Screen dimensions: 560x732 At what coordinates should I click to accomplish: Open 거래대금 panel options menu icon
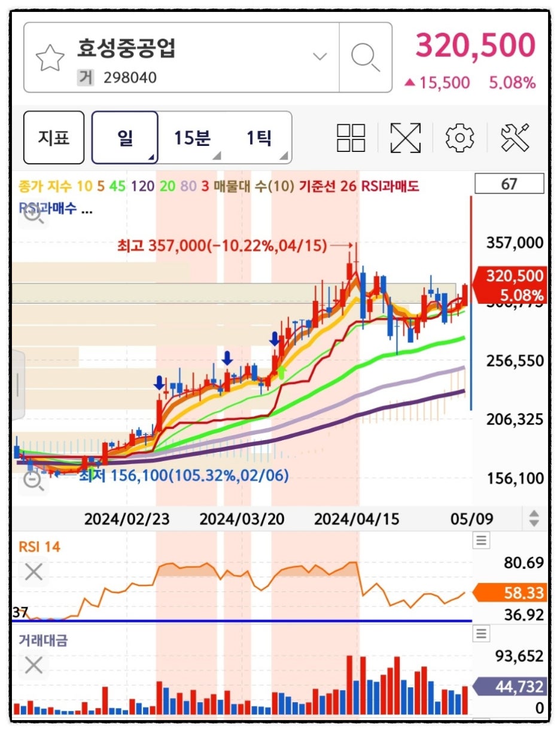[481, 633]
